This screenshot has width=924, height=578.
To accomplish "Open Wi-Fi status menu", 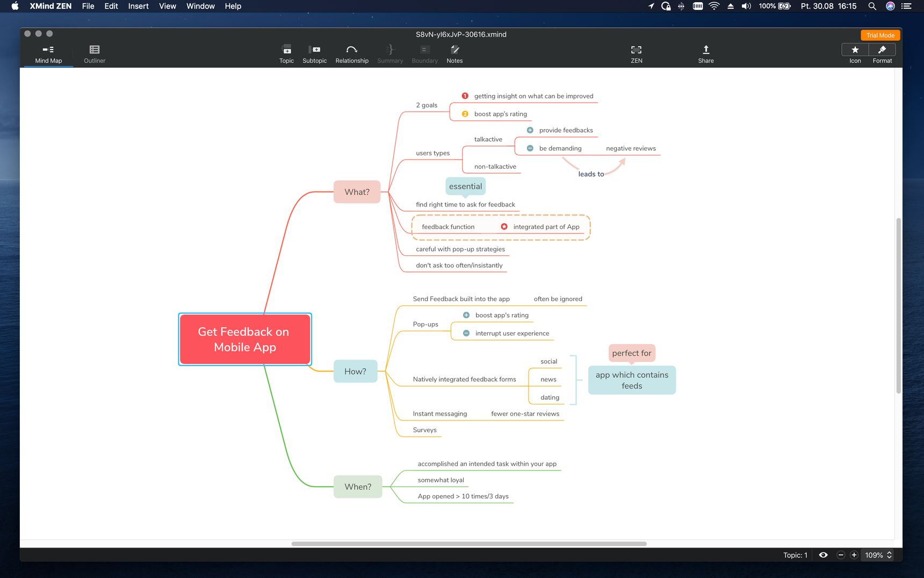I will click(714, 6).
